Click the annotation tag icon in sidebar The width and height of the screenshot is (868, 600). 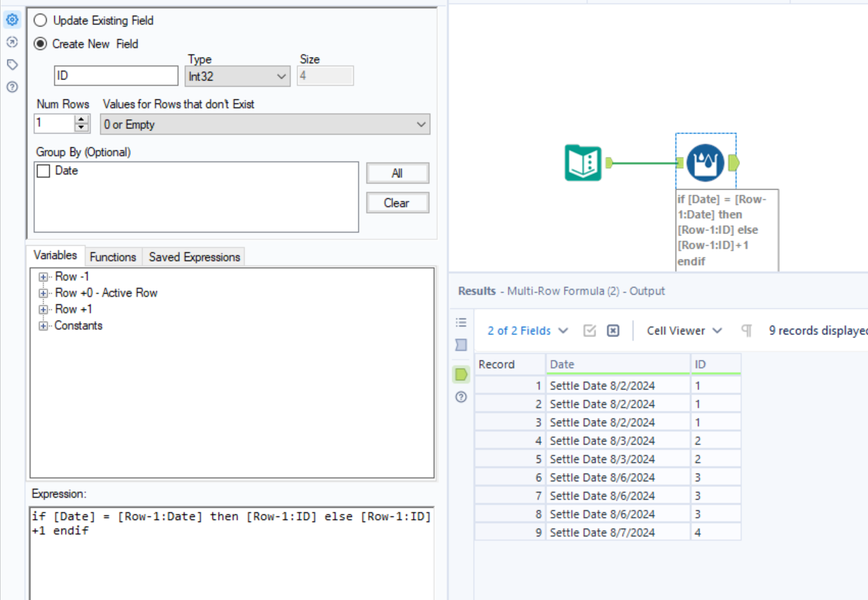click(12, 64)
